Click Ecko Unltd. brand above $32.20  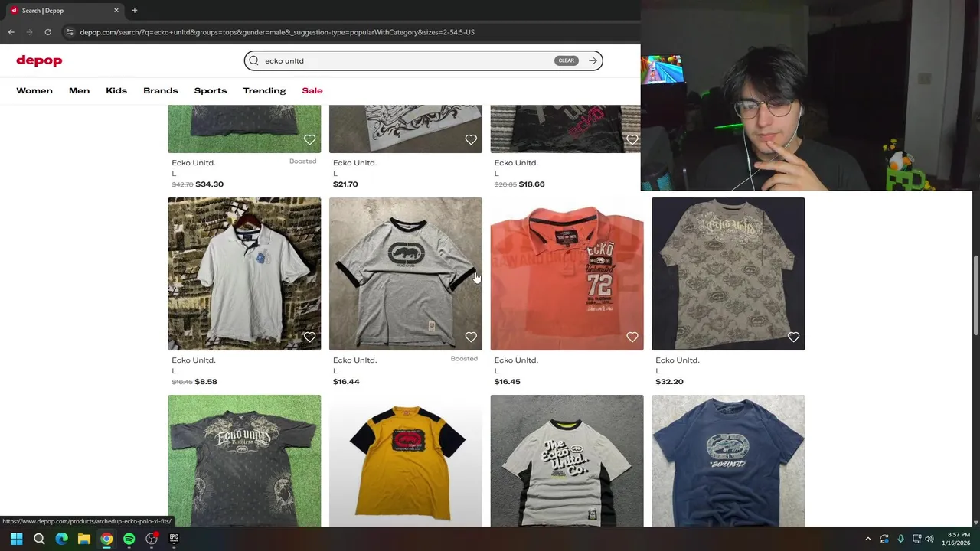pos(677,360)
